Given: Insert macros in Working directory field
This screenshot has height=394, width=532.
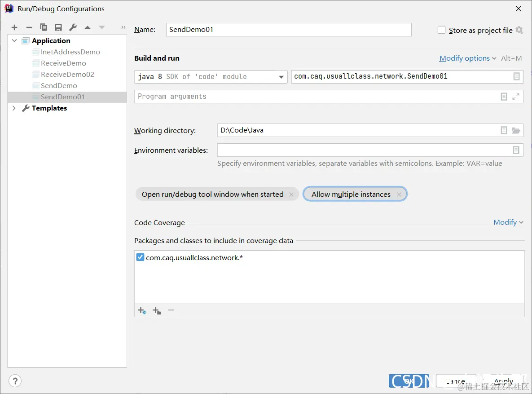Looking at the screenshot, I should pyautogui.click(x=504, y=130).
